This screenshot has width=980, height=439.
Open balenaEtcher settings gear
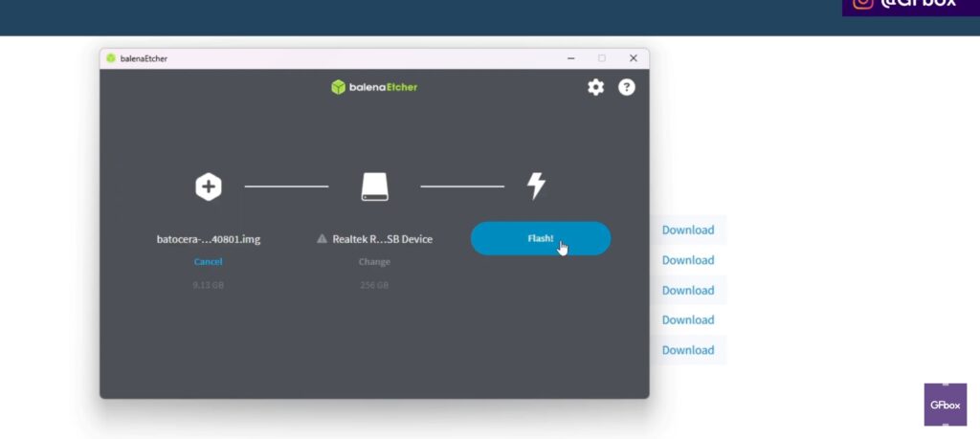595,87
